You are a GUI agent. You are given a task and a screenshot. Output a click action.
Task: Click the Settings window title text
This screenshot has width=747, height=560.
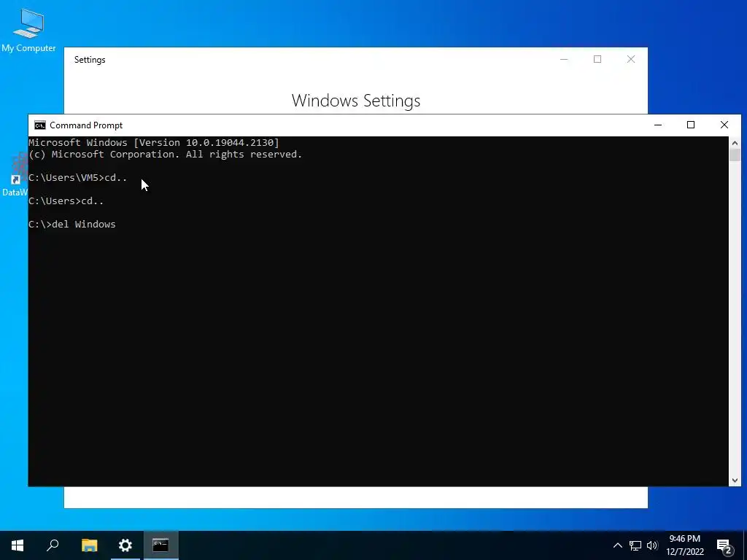tap(90, 60)
